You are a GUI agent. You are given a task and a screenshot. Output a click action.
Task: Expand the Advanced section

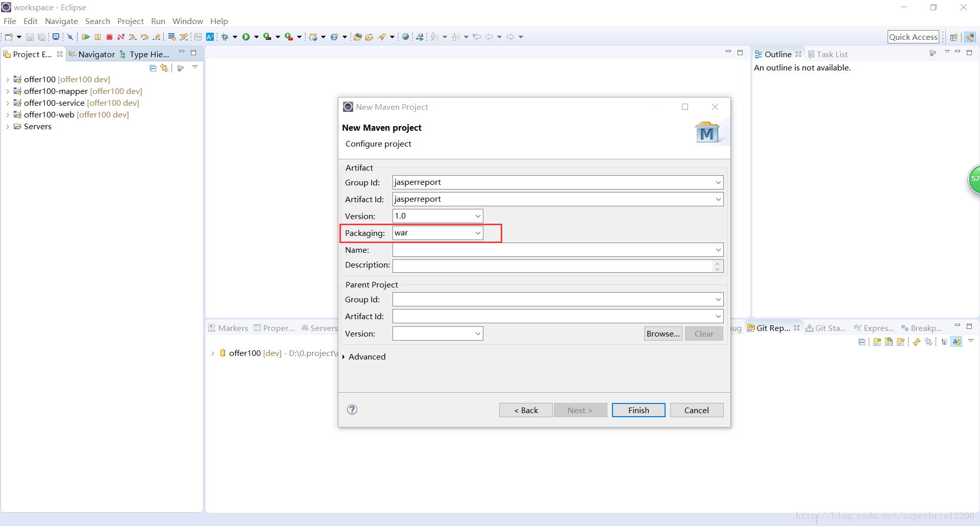[344, 357]
